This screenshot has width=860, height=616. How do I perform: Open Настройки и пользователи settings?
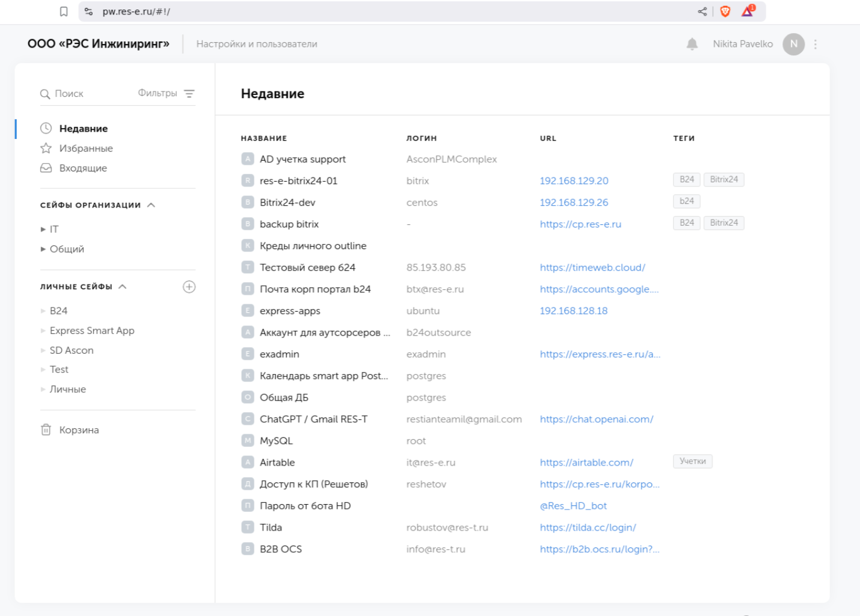pyautogui.click(x=257, y=44)
